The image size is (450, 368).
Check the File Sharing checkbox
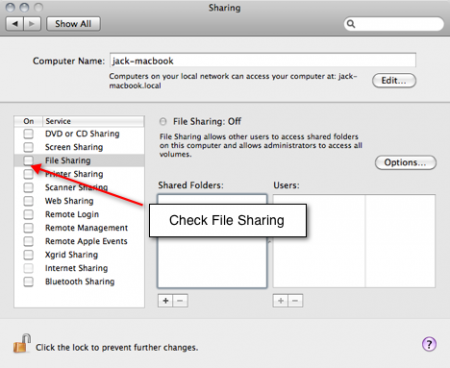point(29,161)
